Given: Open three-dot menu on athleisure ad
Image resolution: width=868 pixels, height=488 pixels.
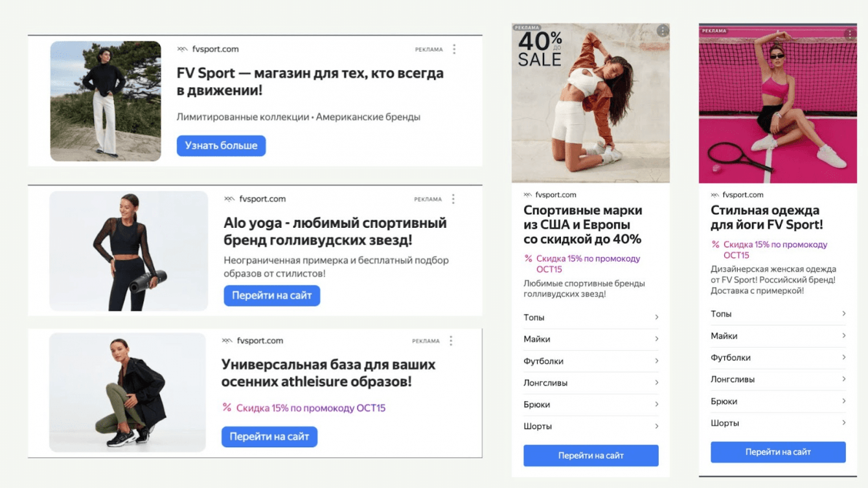Looking at the screenshot, I should (451, 340).
